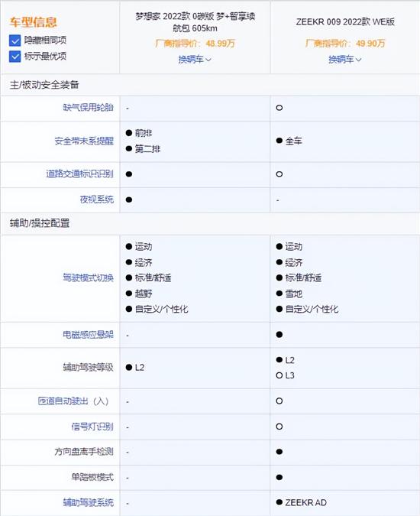Click the 电磁感应悬架 link
This screenshot has width=420, height=516.
[88, 335]
